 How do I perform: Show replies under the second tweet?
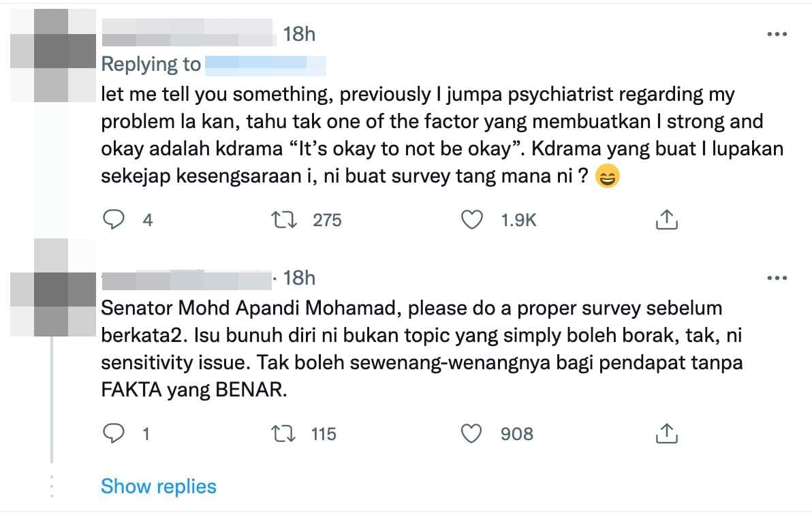click(159, 486)
